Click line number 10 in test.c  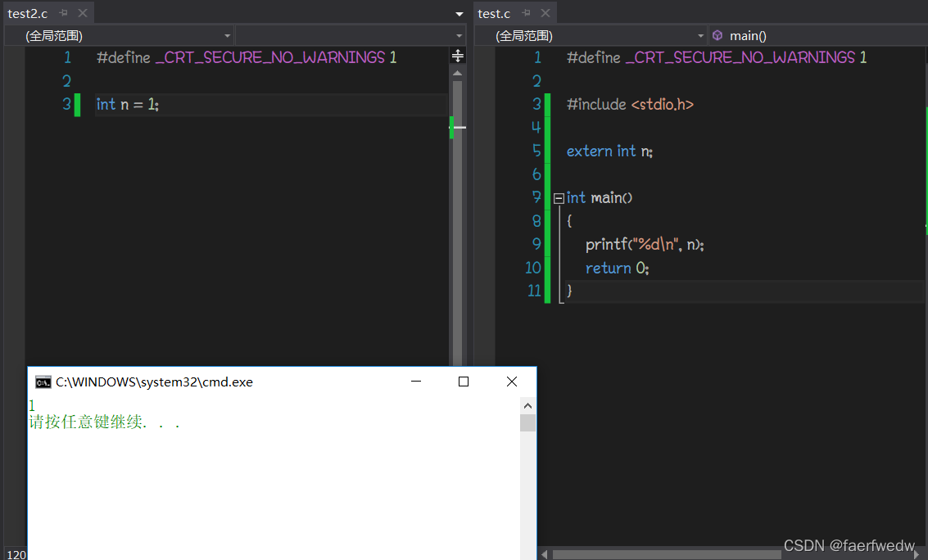532,269
